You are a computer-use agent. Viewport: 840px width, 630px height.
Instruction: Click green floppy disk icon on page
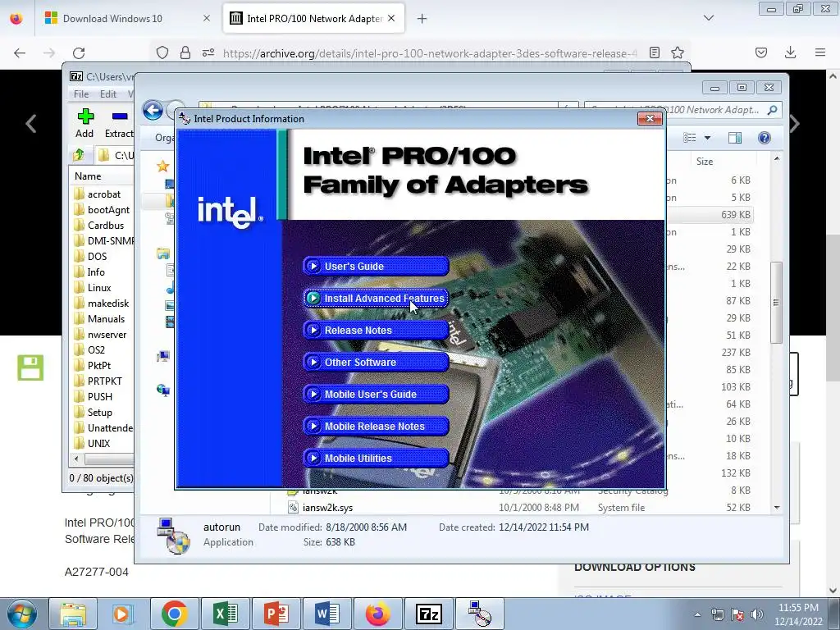pos(30,367)
